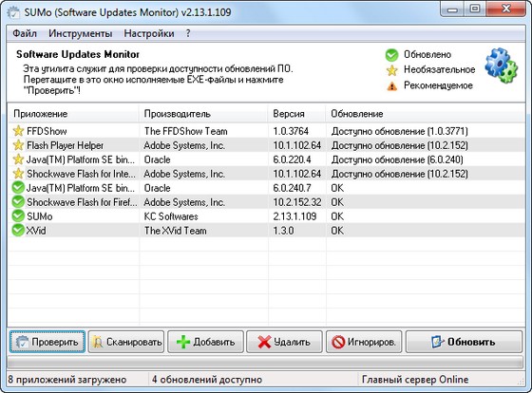532x393 pixels.
Task: Click the Проверить button
Action: 47,342
